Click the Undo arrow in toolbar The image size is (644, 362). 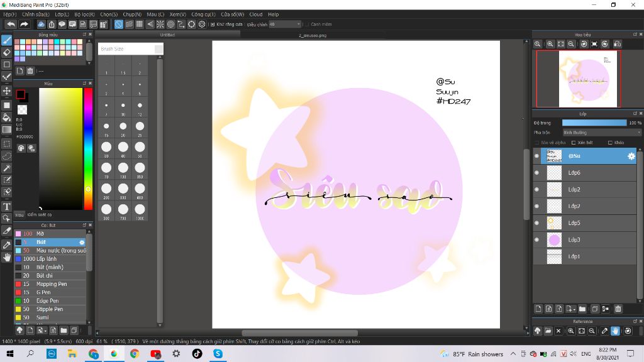pos(11,25)
